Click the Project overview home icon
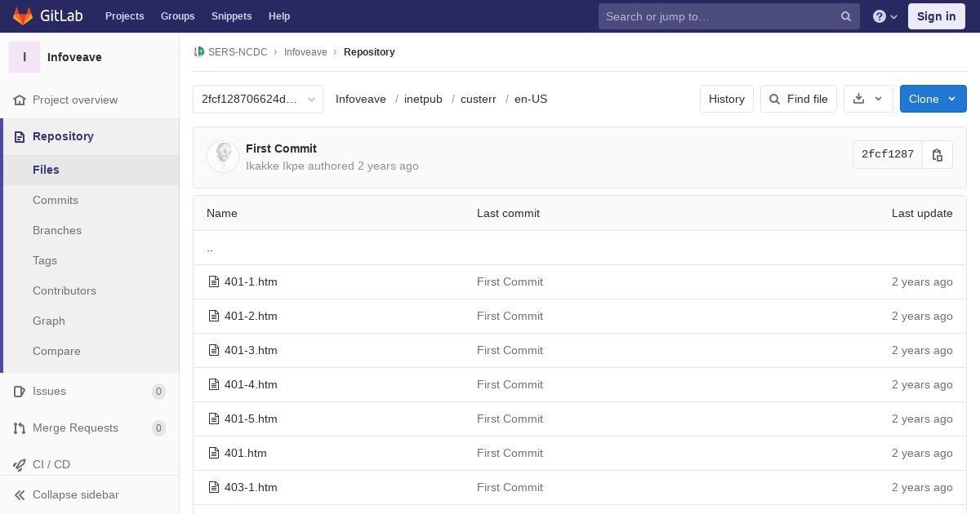The width and height of the screenshot is (980, 514). (20, 100)
